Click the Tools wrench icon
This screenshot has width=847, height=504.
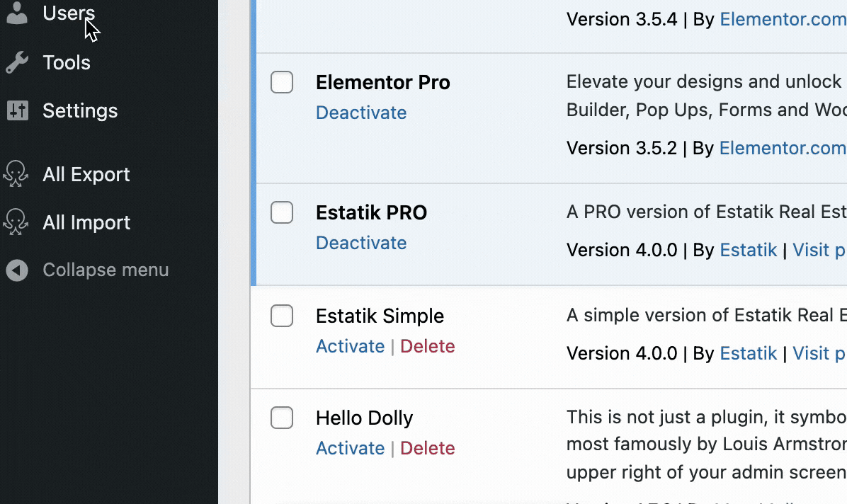pos(17,63)
